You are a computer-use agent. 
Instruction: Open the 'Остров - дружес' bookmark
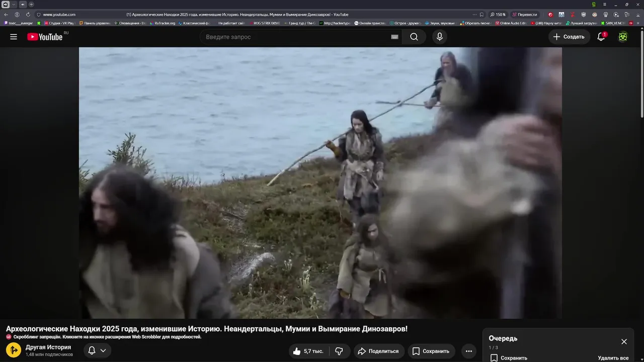[406, 23]
